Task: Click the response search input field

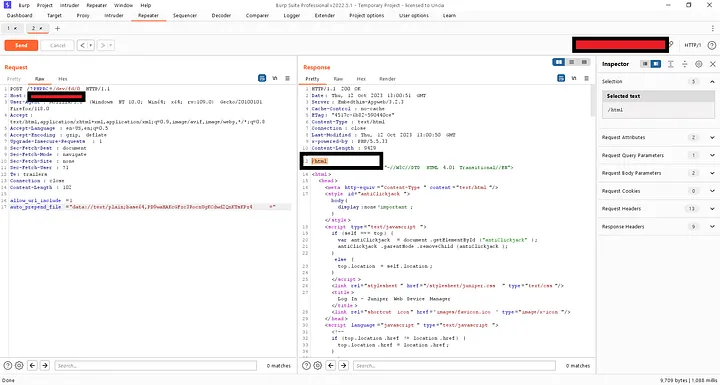Action: click(454, 366)
